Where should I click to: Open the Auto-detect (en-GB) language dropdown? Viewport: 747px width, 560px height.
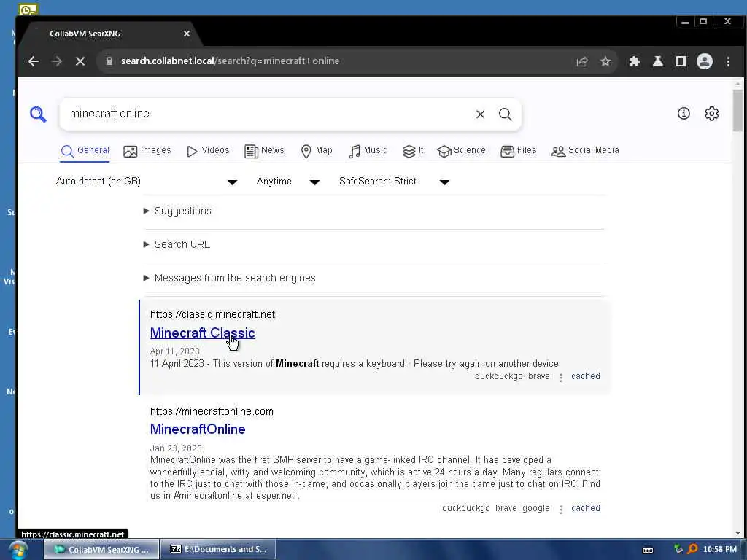(146, 182)
